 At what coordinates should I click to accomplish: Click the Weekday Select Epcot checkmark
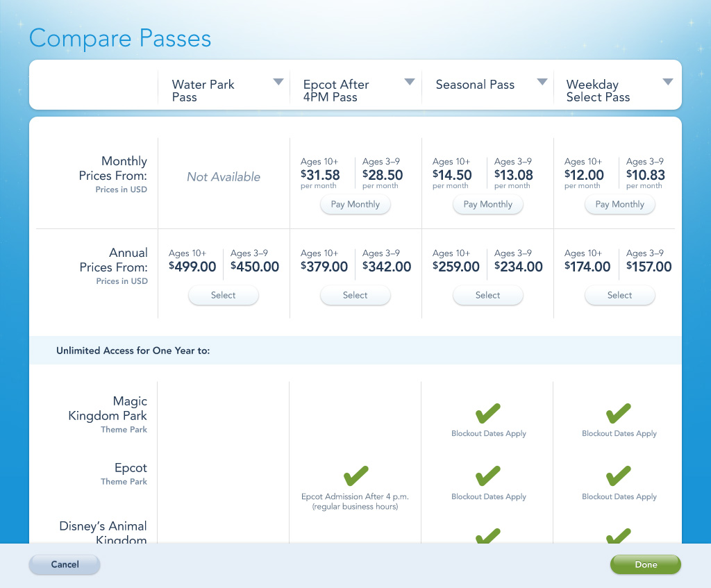pos(619,477)
